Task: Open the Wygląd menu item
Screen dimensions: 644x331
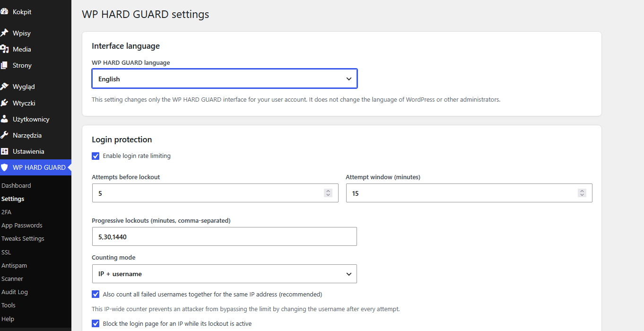Action: 35,87
